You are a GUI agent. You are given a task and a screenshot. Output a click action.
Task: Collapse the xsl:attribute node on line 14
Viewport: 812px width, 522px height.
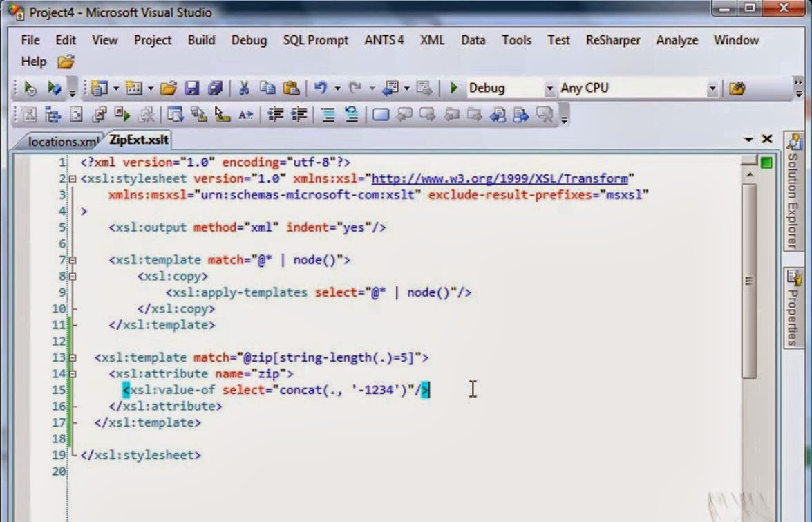pyautogui.click(x=73, y=374)
